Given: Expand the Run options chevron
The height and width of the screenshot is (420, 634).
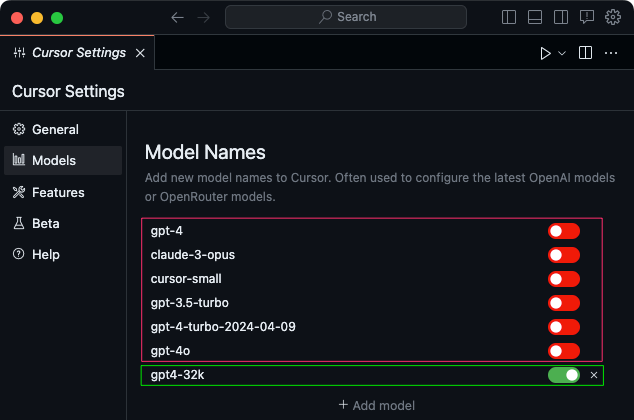Looking at the screenshot, I should (562, 53).
